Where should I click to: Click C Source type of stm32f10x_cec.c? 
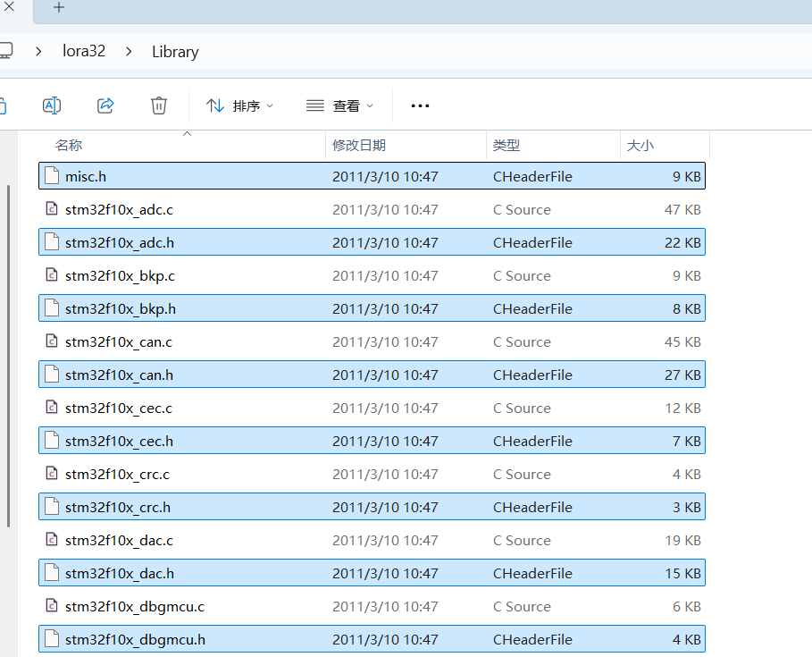[x=522, y=409]
